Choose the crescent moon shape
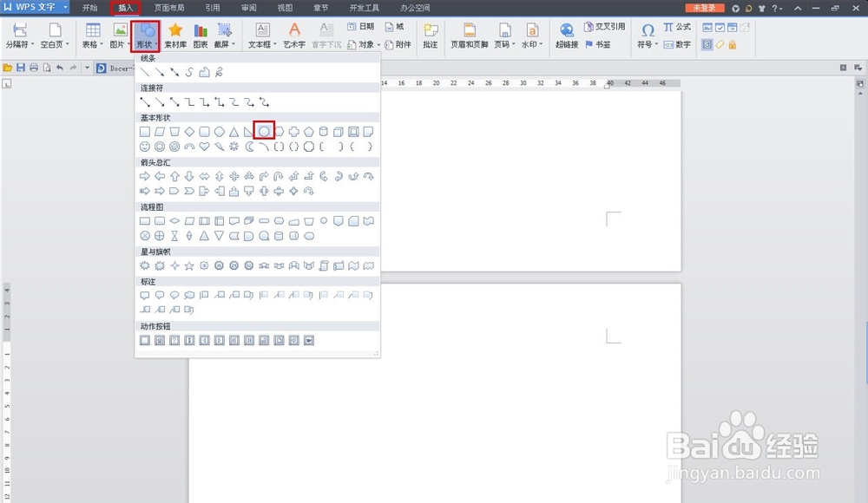Image resolution: width=868 pixels, height=503 pixels. point(249,147)
